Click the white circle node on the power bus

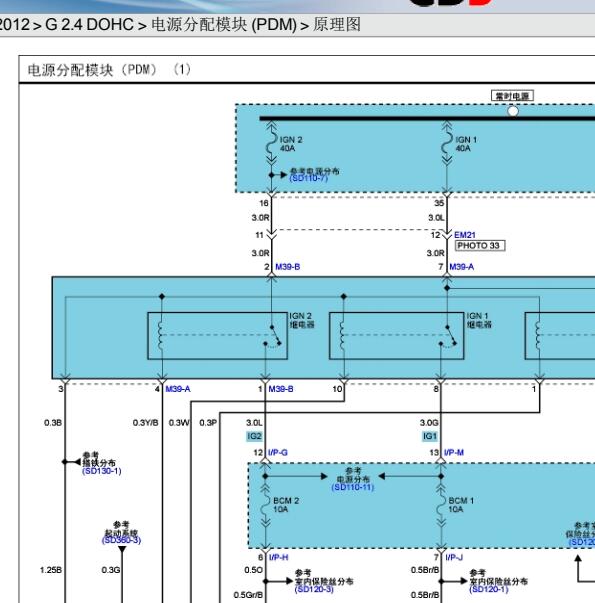513,111
